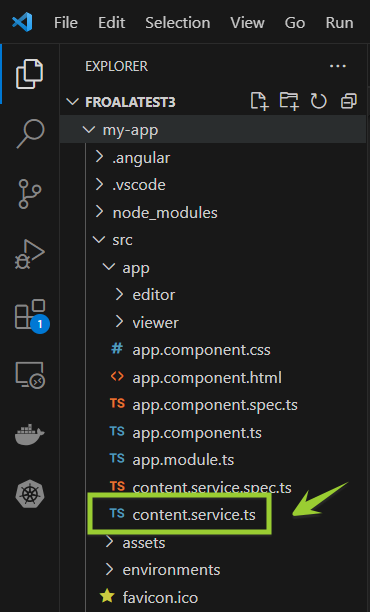
Task: Refresh the Explorer tree
Action: (318, 102)
